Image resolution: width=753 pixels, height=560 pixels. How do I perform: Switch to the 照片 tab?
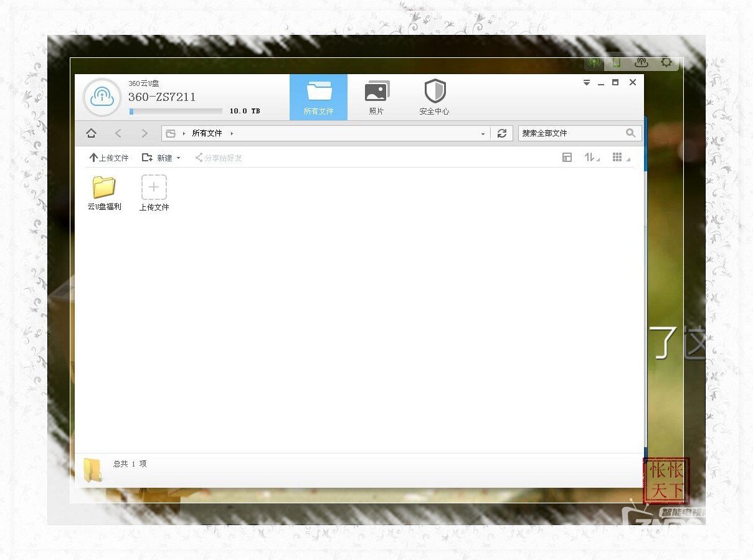pos(377,97)
